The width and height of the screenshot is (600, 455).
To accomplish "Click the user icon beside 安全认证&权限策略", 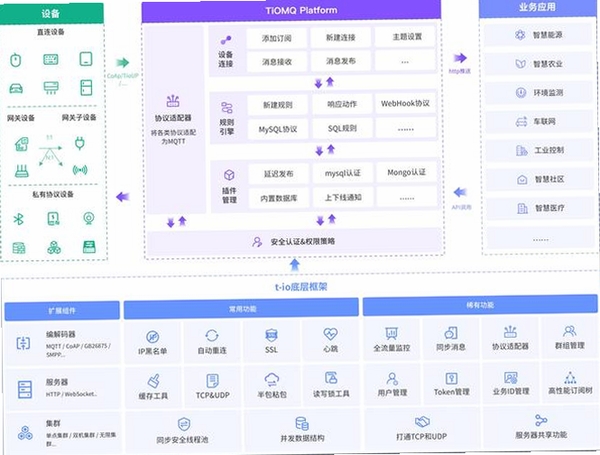I will click(257, 241).
